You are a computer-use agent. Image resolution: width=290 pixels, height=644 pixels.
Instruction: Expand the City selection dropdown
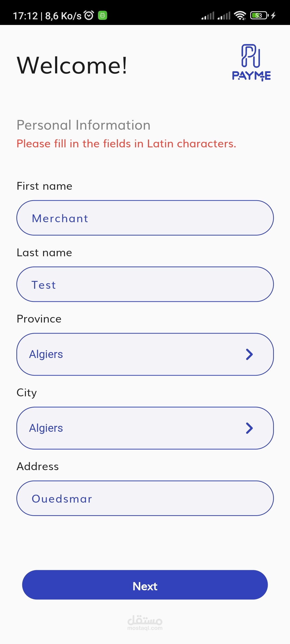[145, 428]
